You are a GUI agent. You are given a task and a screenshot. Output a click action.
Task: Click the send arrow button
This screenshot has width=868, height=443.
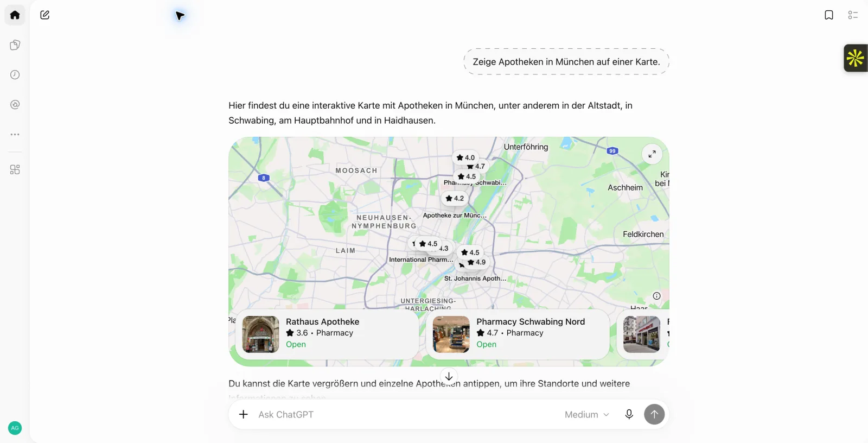[x=654, y=414]
